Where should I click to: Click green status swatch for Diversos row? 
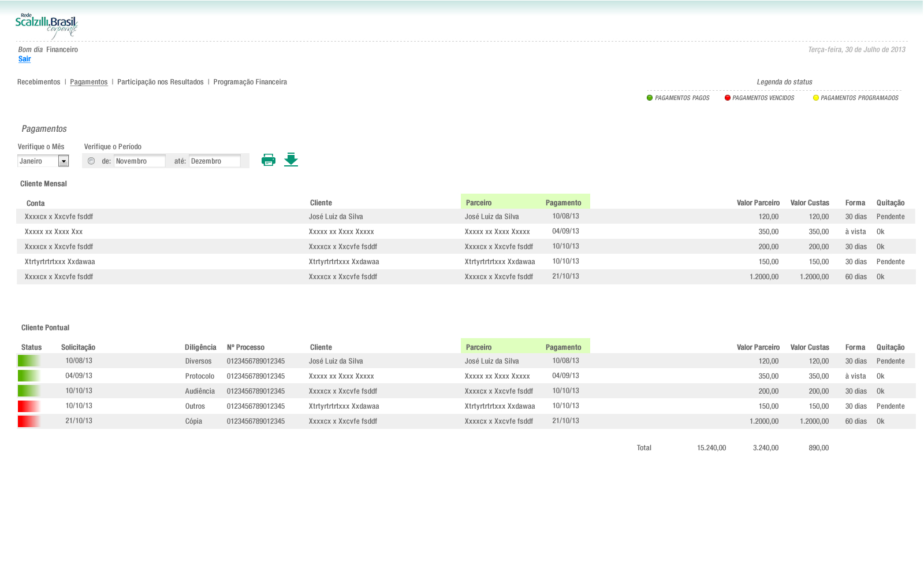pos(29,361)
